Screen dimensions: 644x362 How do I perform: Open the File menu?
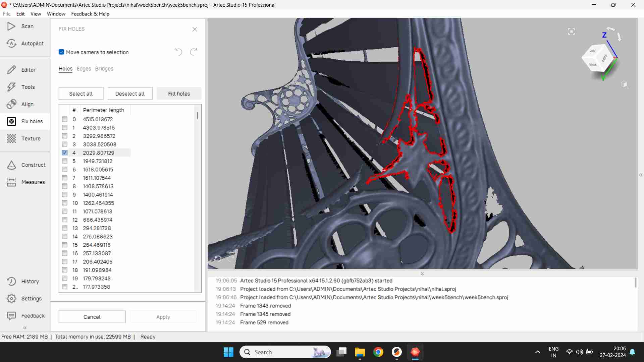[x=7, y=14]
